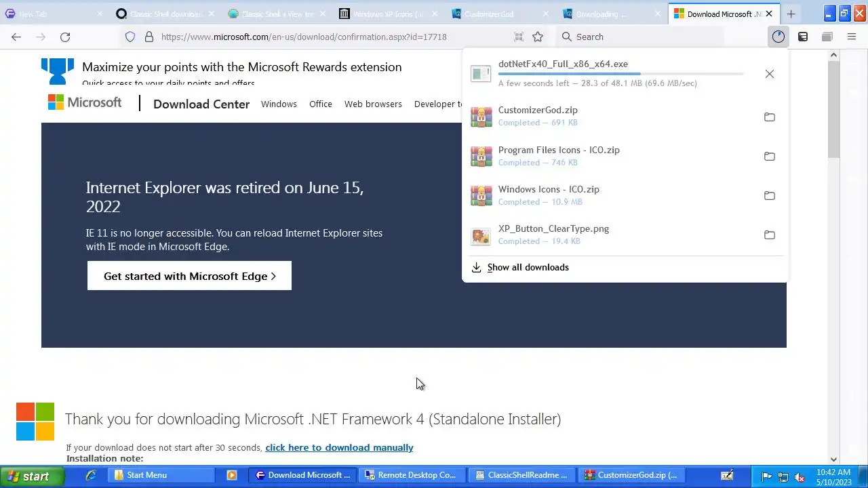Reload the current page
The height and width of the screenshot is (488, 868).
[x=65, y=37]
